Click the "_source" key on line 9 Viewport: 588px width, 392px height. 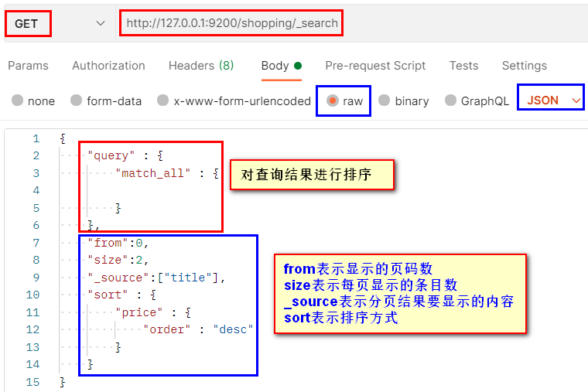point(118,278)
